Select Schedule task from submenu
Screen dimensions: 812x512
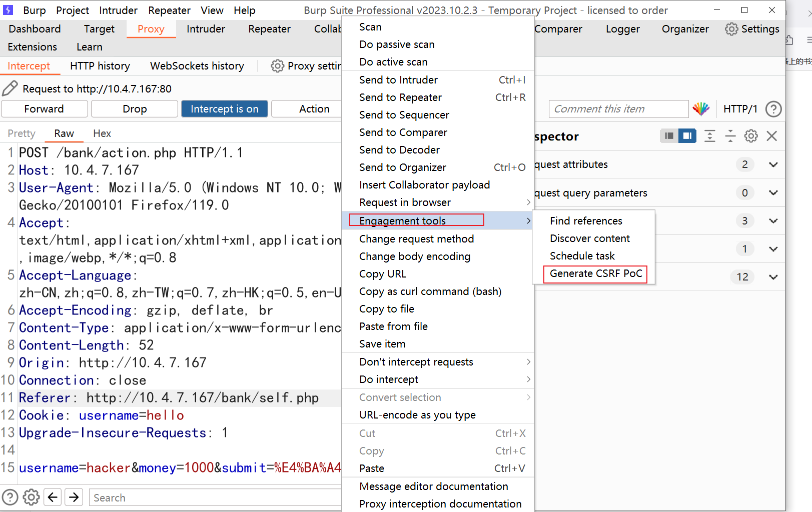point(594,256)
